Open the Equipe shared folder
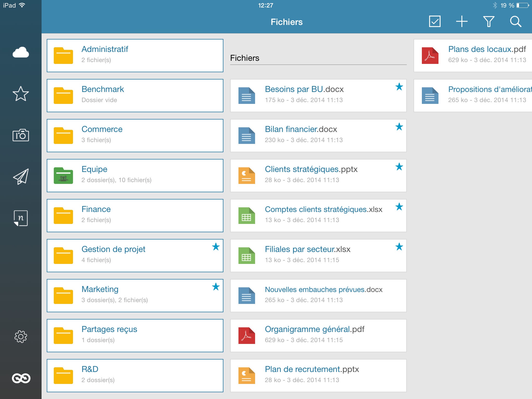This screenshot has width=532, height=399. point(135,176)
